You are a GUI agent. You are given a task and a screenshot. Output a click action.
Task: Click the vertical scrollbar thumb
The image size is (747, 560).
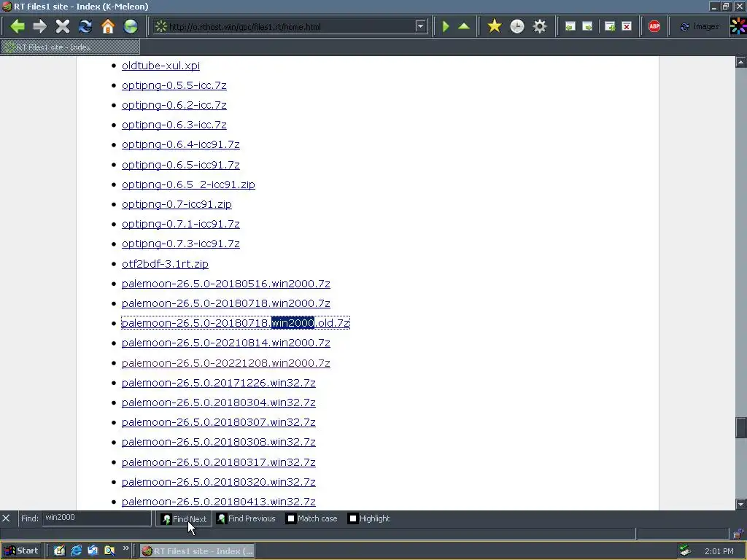741,427
